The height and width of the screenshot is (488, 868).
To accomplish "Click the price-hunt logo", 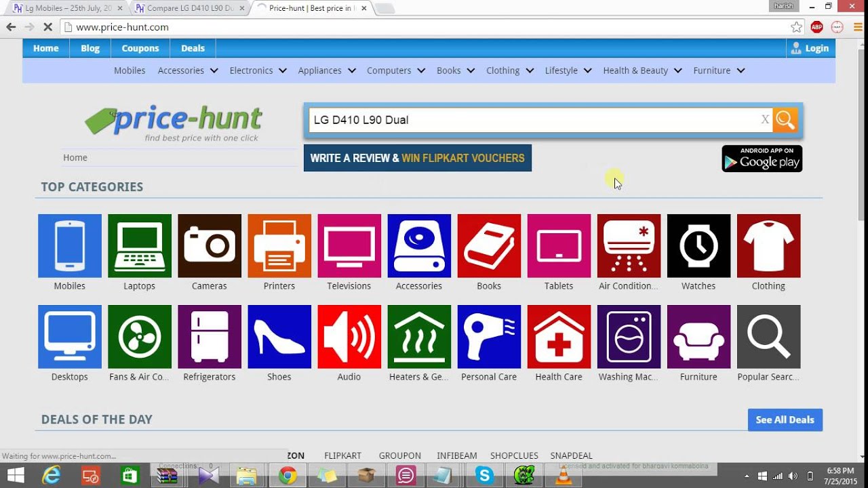I will 174,122.
